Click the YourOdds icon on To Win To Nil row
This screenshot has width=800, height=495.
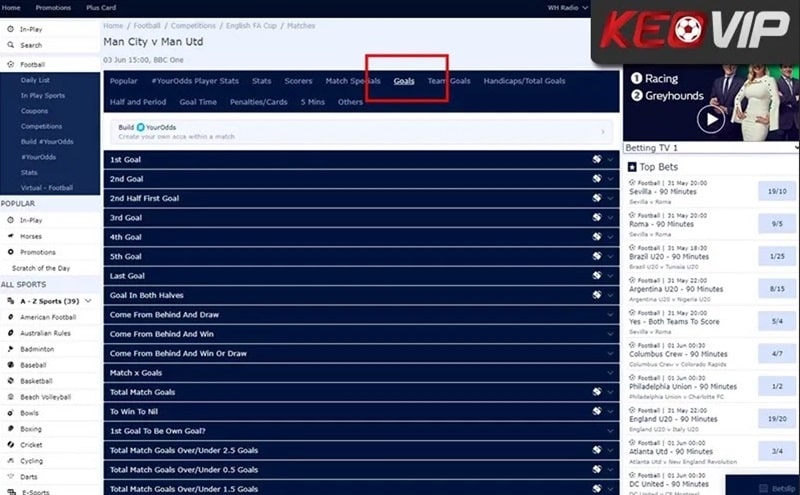point(597,411)
